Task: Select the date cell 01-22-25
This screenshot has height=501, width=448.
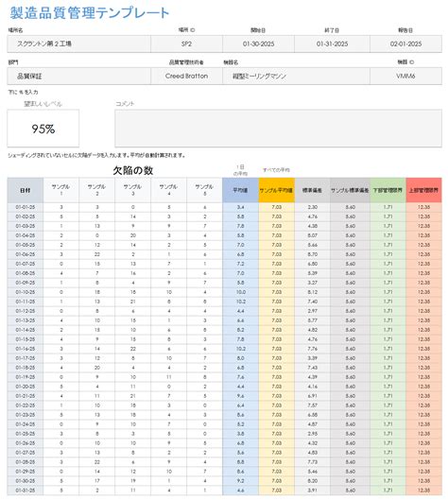Action: pyautogui.click(x=26, y=406)
